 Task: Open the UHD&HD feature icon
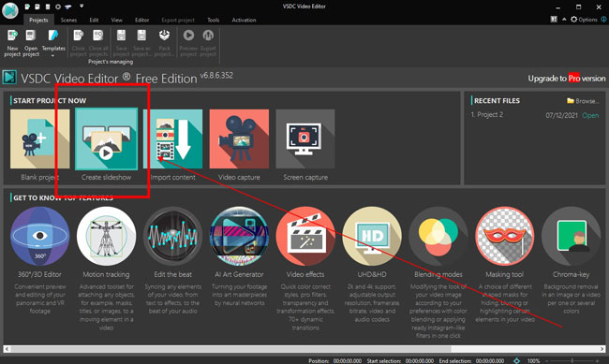coord(372,236)
